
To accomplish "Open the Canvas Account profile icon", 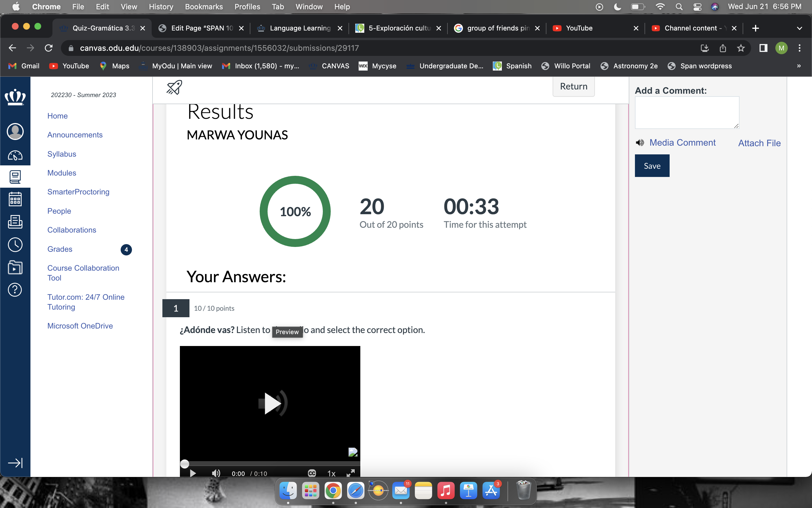I will point(15,131).
